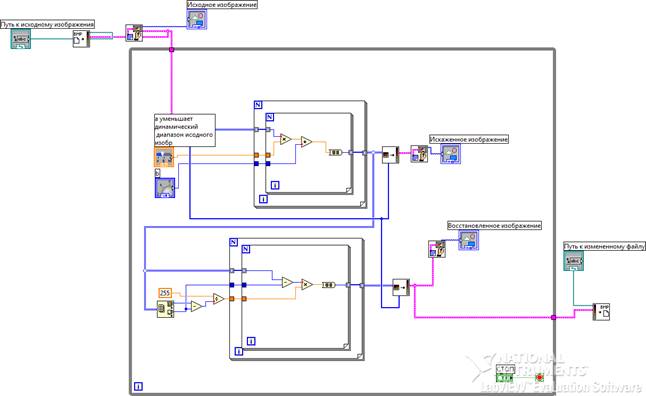Select the U8 conversion node in lower loop
646x396 pixels.
(x=328, y=285)
